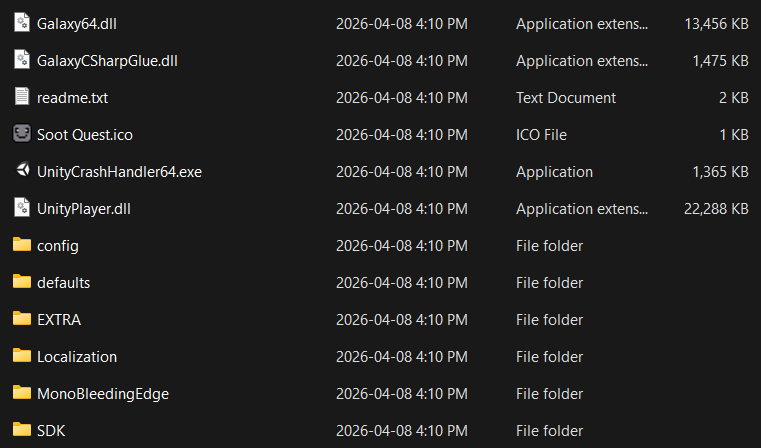Select the MonoBleedingEdge folder name
Image resolution: width=761 pixels, height=448 pixels.
(x=102, y=394)
